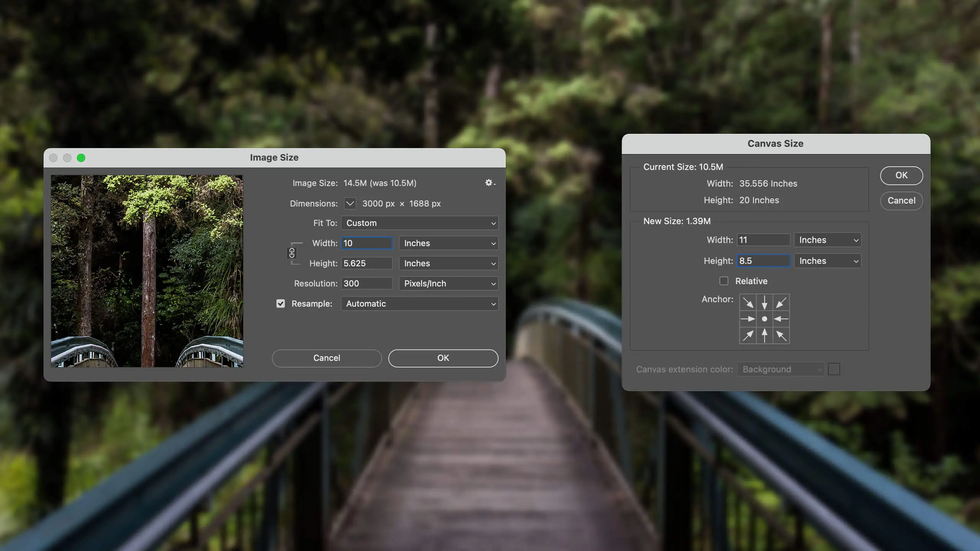Open Image Size Width units dropdown
Image resolution: width=980 pixels, height=551 pixels.
pyautogui.click(x=449, y=243)
